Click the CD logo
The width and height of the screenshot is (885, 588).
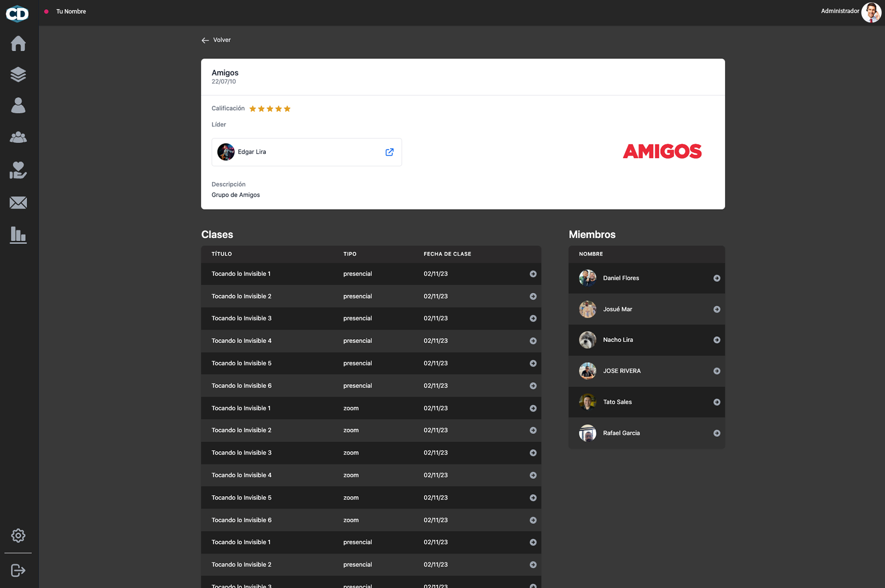[x=17, y=13]
